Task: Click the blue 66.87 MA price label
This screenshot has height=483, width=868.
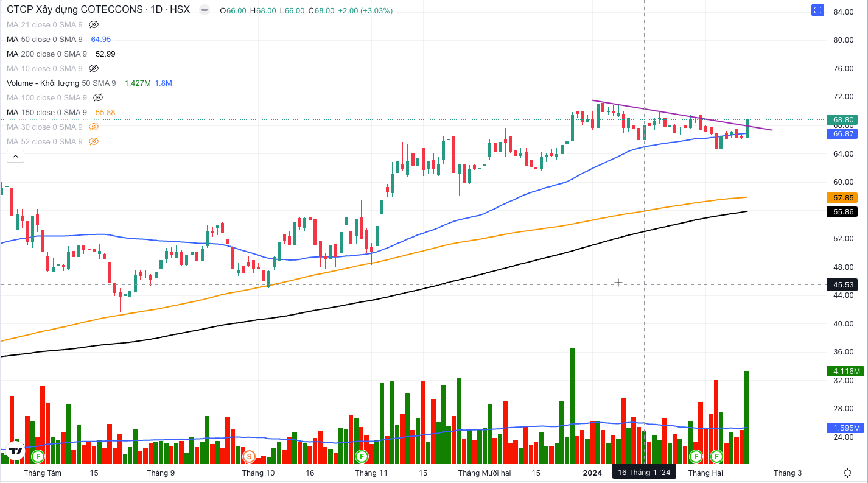Action: pos(842,134)
